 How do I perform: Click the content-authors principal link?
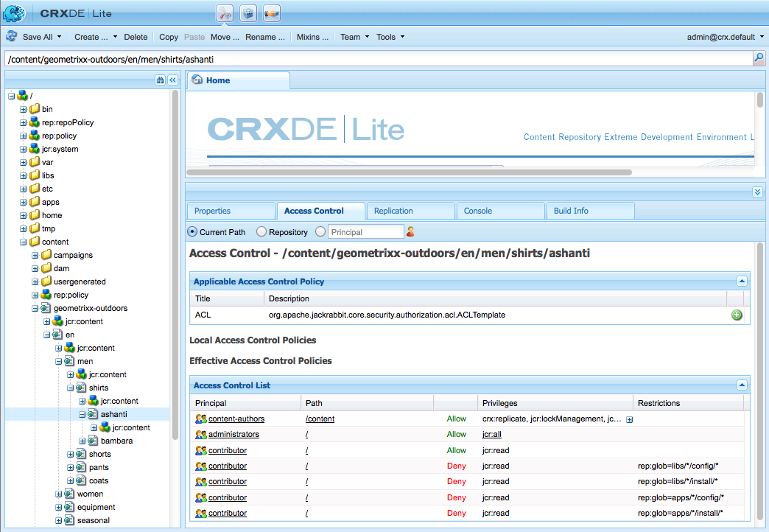click(x=236, y=419)
